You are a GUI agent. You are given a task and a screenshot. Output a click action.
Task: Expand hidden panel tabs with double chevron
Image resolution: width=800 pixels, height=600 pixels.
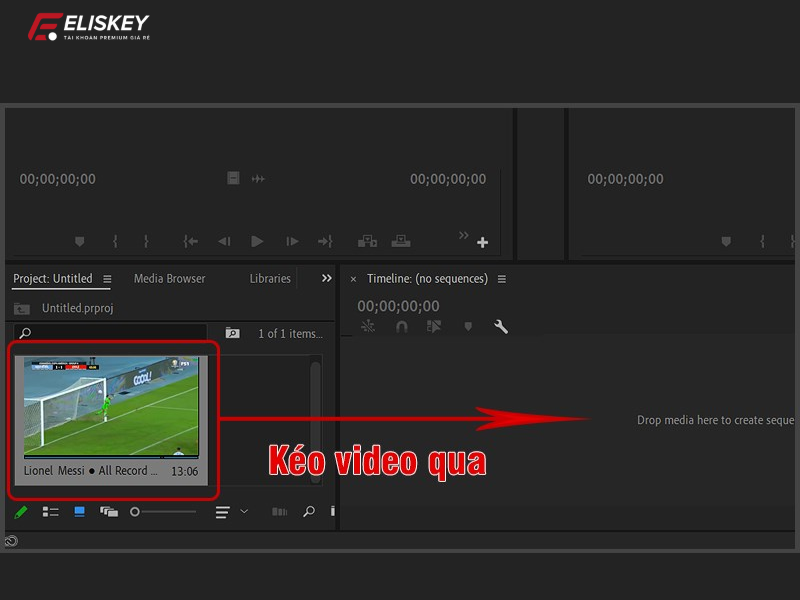(326, 278)
